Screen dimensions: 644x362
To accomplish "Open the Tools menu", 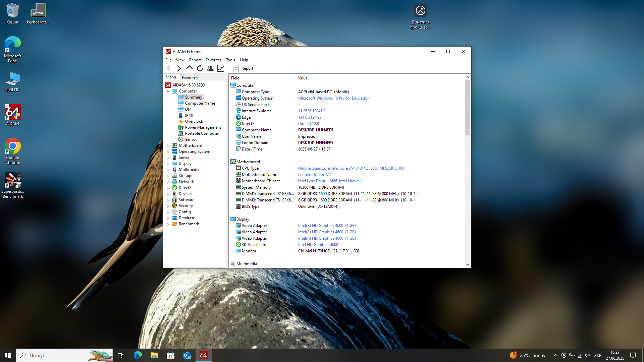I will pos(230,60).
